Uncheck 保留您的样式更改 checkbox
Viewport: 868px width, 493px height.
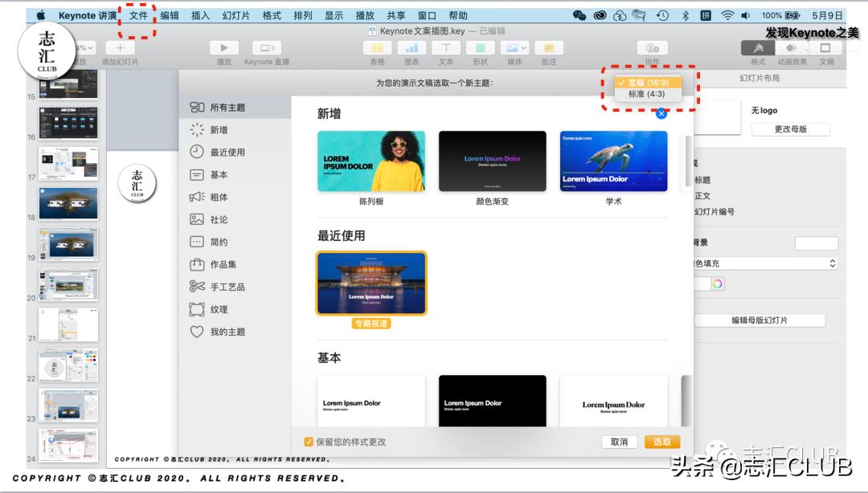309,442
